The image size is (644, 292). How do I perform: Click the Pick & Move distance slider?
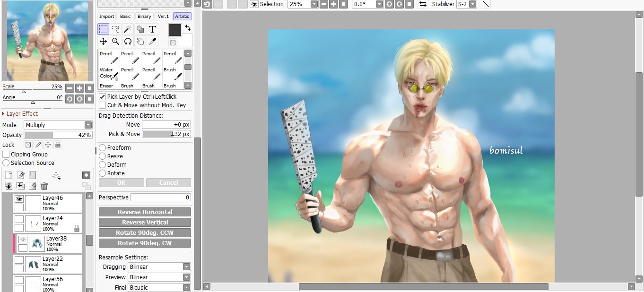(x=166, y=134)
